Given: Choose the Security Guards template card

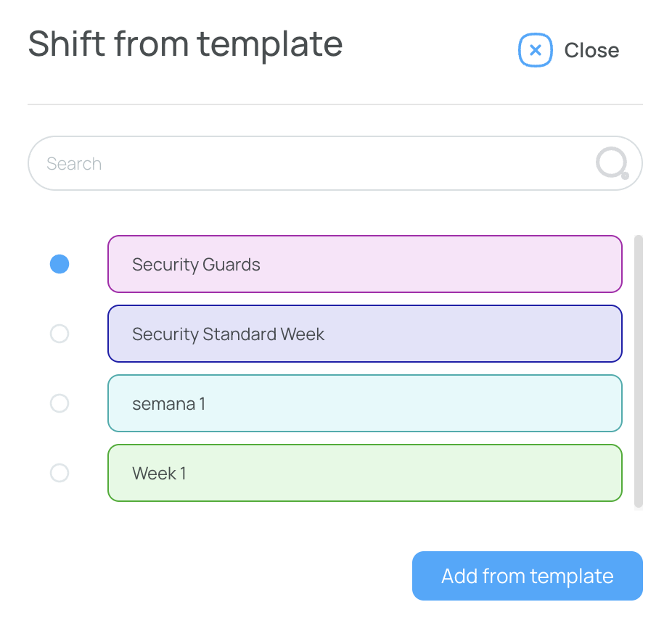Looking at the screenshot, I should [x=365, y=264].
